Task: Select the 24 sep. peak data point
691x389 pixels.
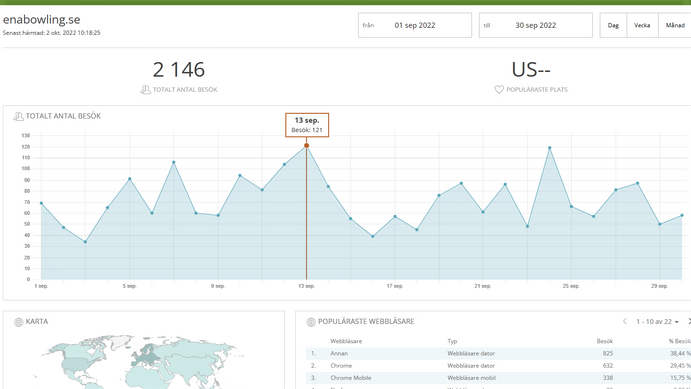Action: [x=550, y=148]
